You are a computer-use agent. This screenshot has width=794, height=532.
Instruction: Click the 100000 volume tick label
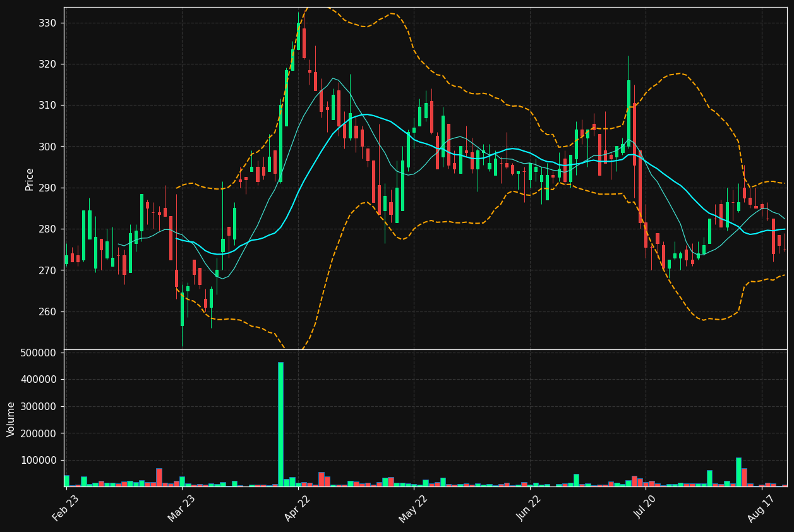pyautogui.click(x=39, y=461)
